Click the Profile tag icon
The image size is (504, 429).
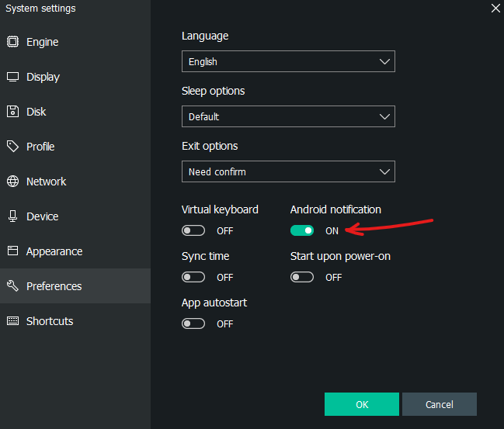pos(13,147)
